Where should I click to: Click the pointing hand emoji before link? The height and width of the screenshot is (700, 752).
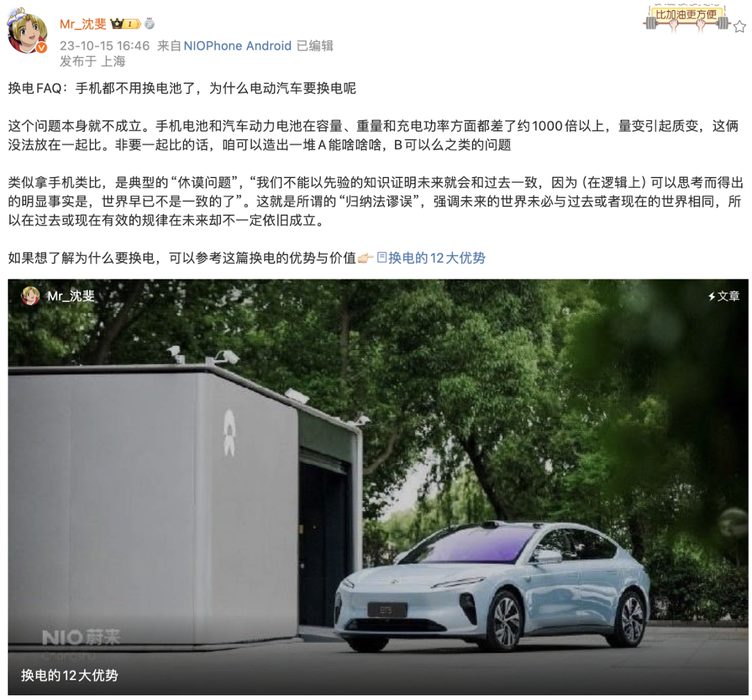point(365,259)
